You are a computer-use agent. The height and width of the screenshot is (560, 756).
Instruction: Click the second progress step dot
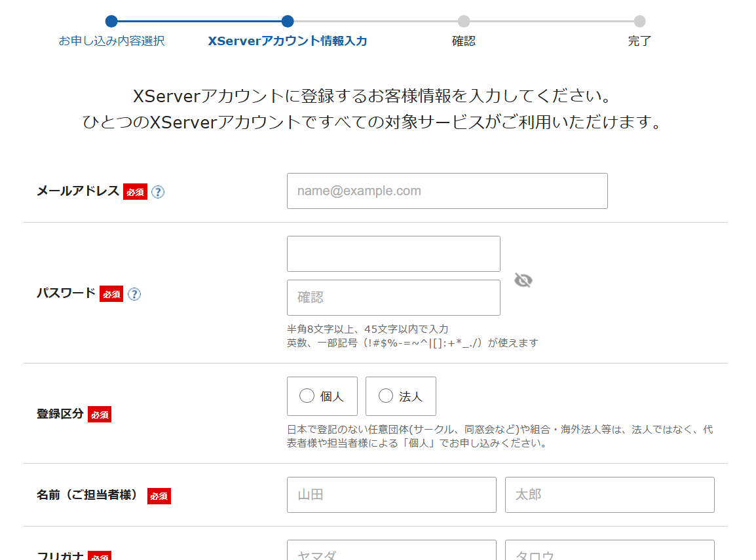(288, 21)
